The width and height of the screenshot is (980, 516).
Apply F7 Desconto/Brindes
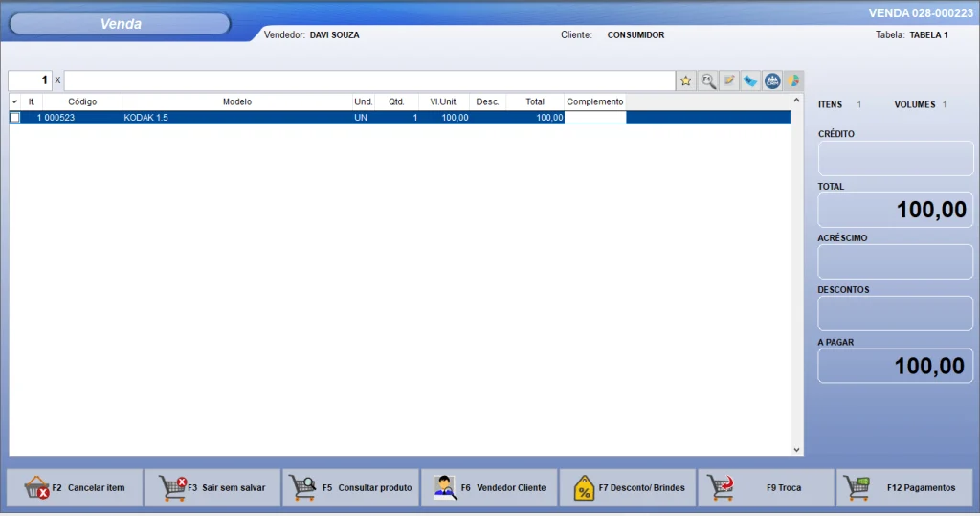click(628, 487)
